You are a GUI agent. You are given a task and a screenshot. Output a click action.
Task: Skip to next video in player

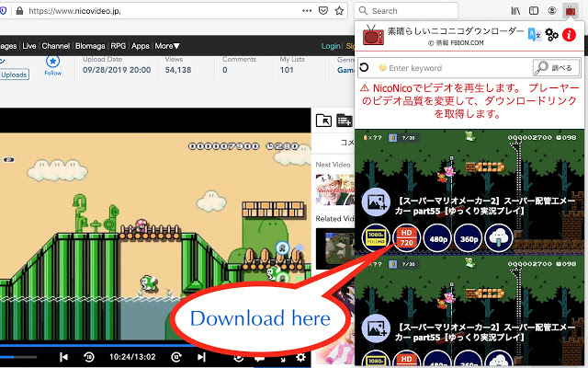[201, 357]
